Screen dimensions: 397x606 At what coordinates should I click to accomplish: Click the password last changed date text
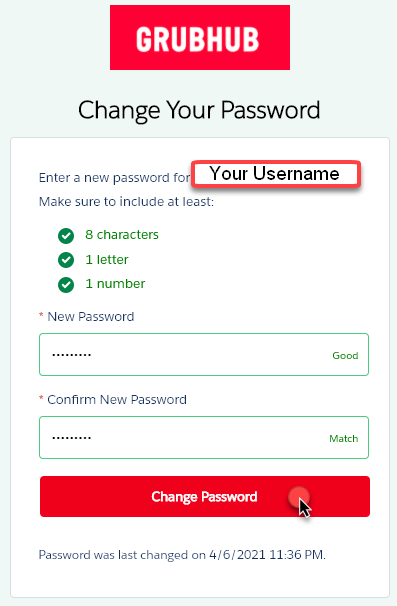coord(182,555)
